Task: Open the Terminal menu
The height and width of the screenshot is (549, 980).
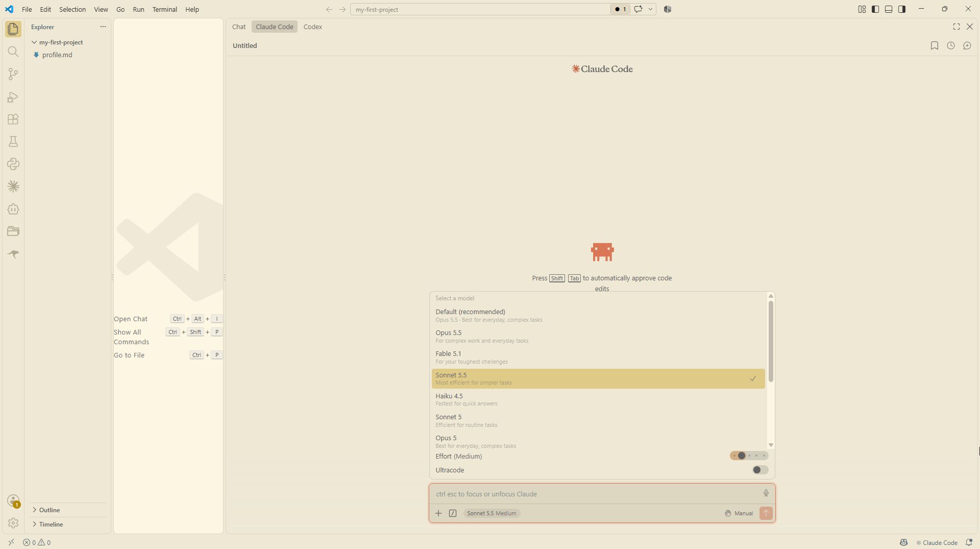Action: pyautogui.click(x=164, y=9)
